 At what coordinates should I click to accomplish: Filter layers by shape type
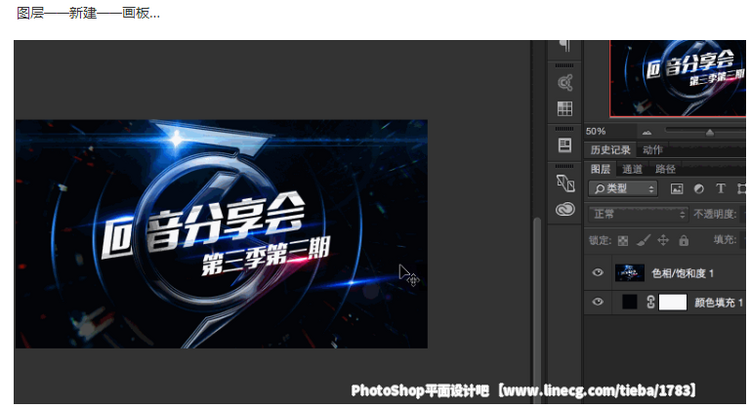click(741, 189)
